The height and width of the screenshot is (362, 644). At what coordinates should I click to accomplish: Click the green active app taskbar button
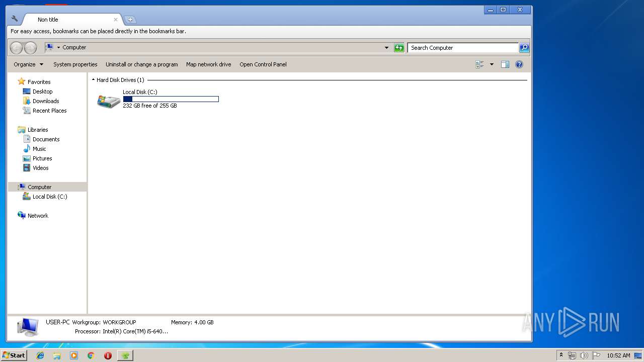coord(125,355)
